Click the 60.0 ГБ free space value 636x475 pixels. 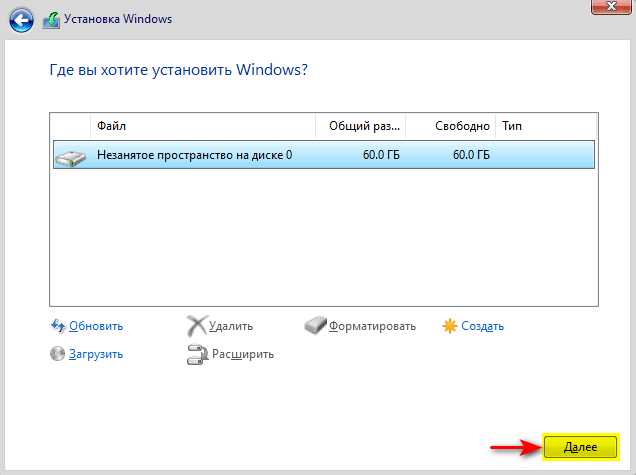(471, 155)
